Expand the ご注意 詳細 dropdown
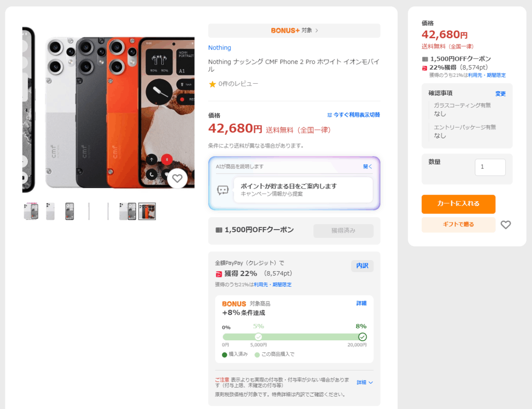Image resolution: width=532 pixels, height=409 pixels. (365, 382)
